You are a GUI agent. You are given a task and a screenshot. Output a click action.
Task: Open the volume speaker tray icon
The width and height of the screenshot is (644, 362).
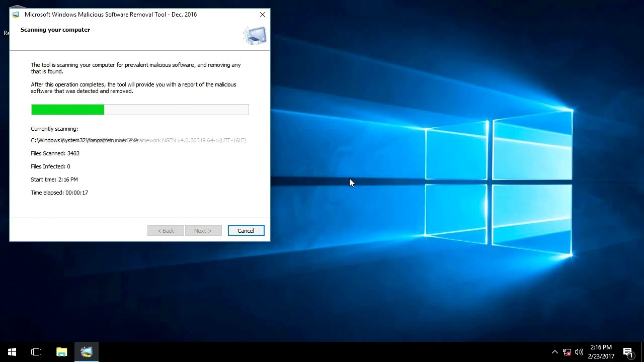pyautogui.click(x=579, y=352)
